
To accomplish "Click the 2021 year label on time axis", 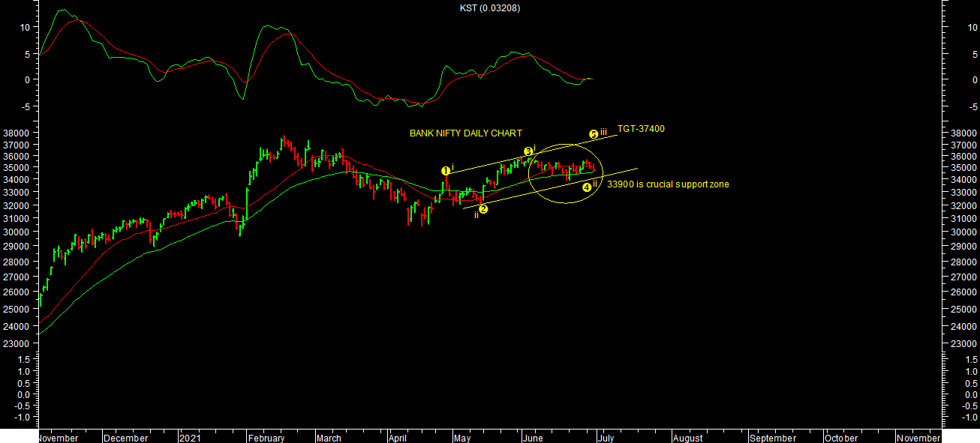I will coord(189,438).
